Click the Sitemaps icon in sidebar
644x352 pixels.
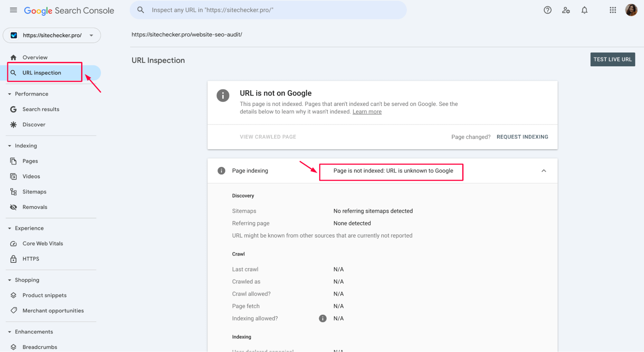point(13,192)
